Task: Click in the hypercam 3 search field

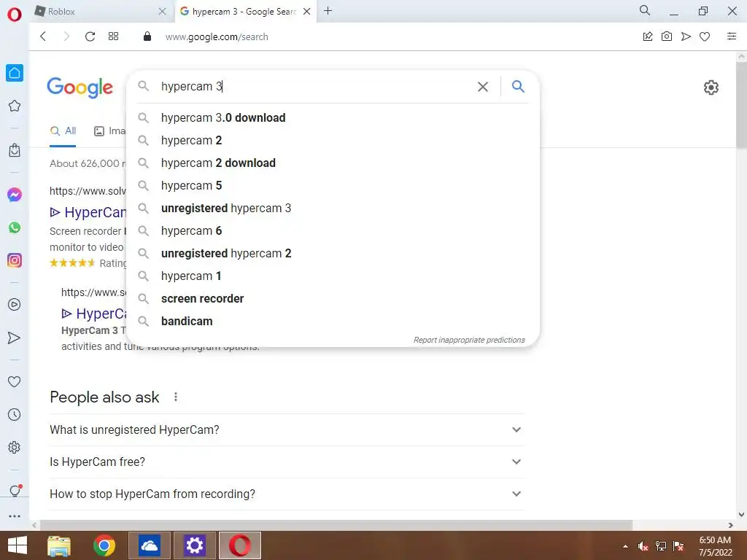Action: 314,87
